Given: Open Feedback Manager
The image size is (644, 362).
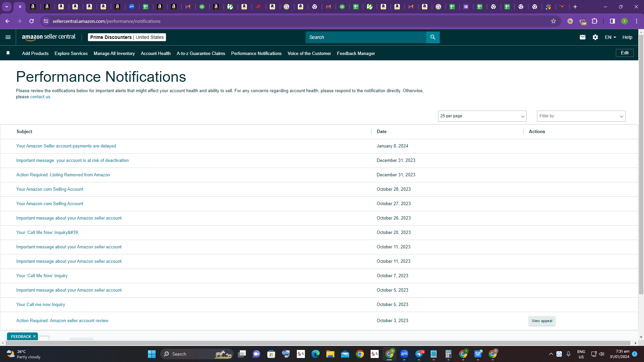Looking at the screenshot, I should (x=356, y=53).
